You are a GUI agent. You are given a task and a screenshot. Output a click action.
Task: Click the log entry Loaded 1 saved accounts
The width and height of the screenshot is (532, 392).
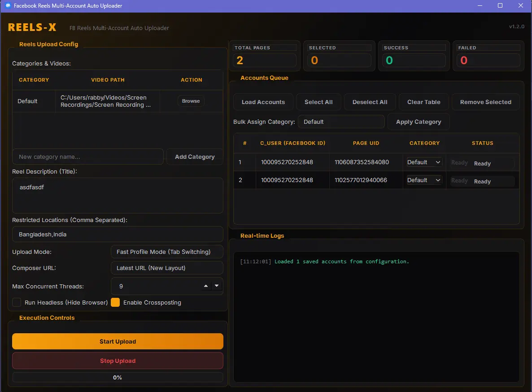[x=325, y=261]
